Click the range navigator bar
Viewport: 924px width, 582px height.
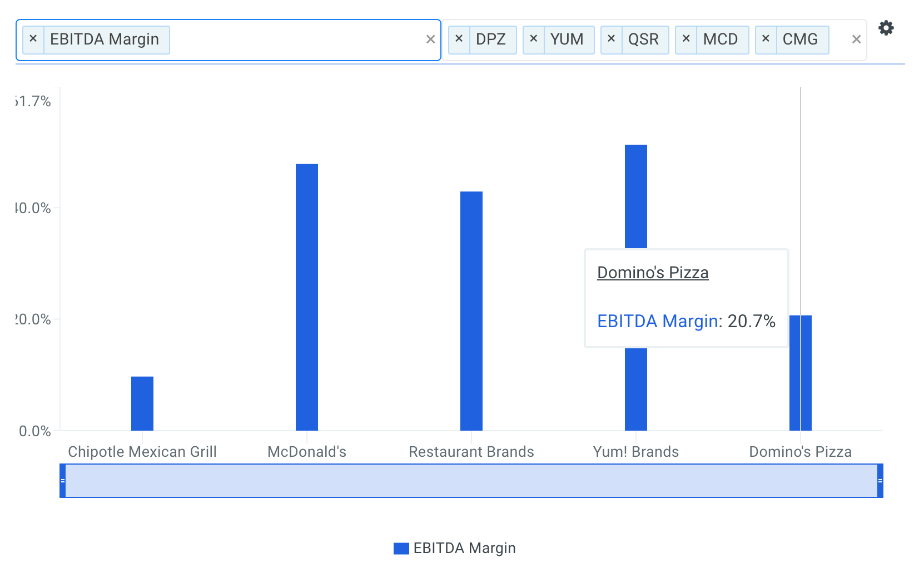pyautogui.click(x=471, y=481)
